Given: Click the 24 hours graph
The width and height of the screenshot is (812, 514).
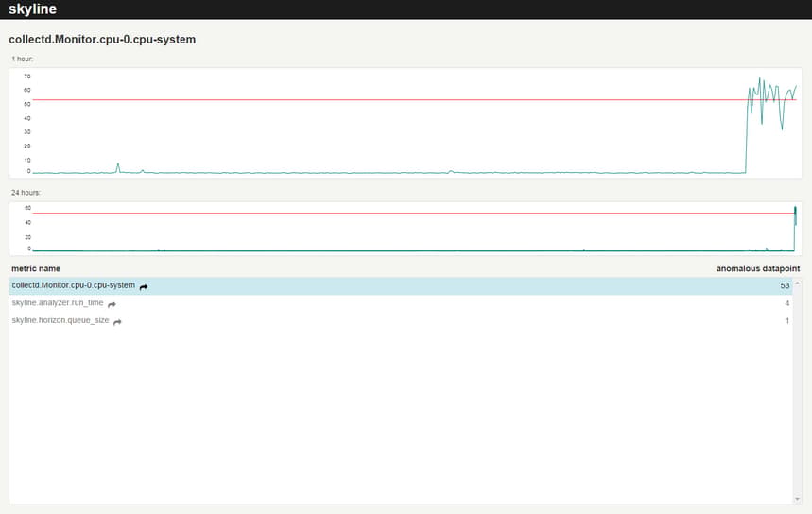Looking at the screenshot, I should tap(406, 229).
